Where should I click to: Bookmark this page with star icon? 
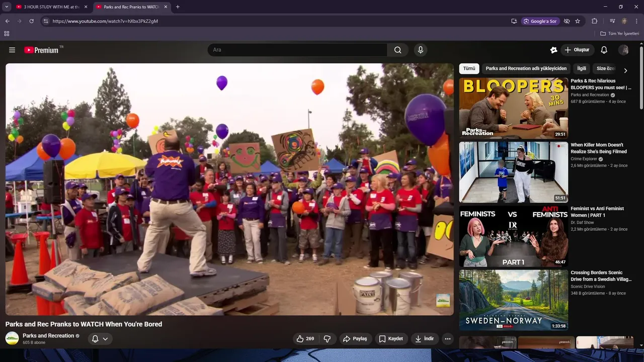coord(578,21)
